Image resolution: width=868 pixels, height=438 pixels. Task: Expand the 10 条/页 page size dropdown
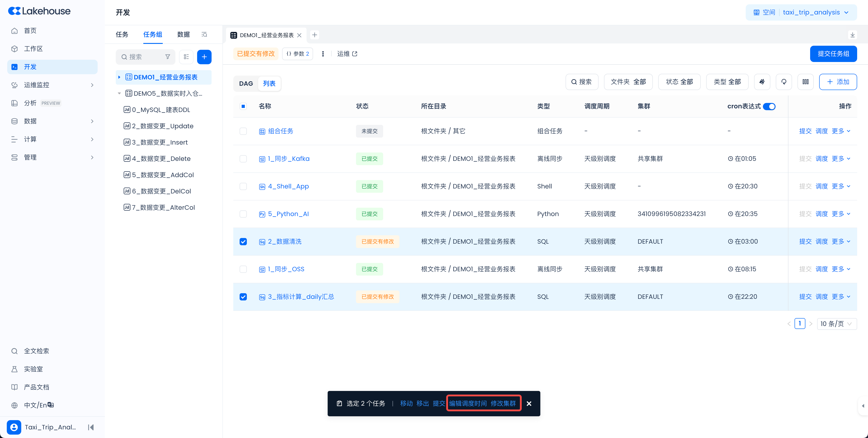(836, 324)
